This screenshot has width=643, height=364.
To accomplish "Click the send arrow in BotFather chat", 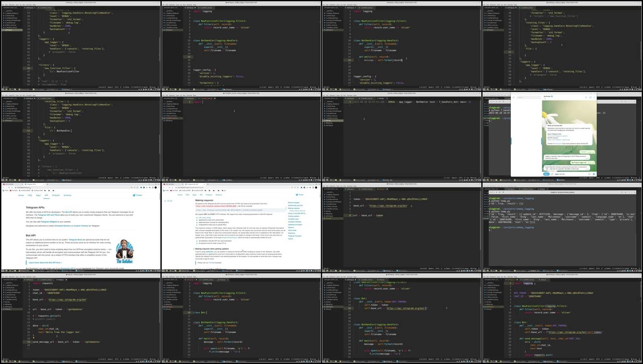I will [594, 174].
